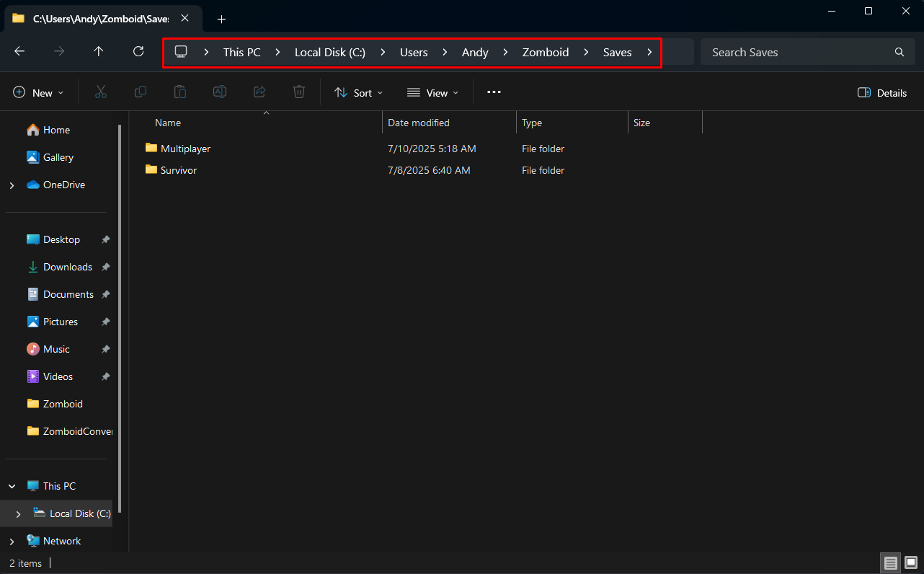
Task: Refresh the folder view
Action: click(137, 51)
